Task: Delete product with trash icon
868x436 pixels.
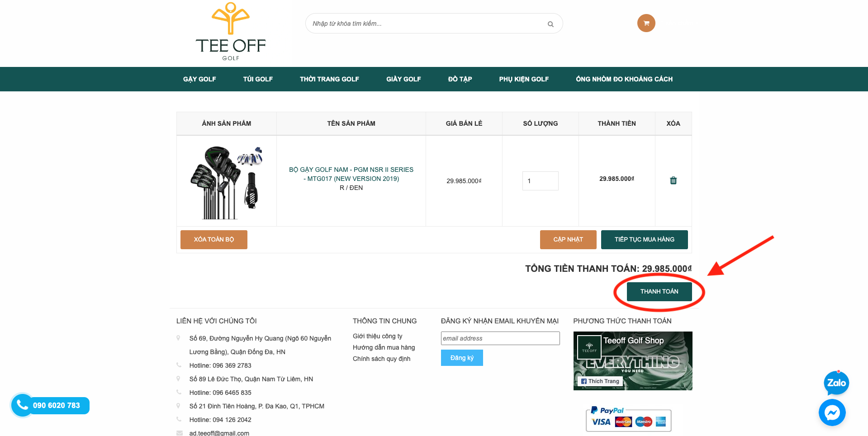Action: coord(673,180)
